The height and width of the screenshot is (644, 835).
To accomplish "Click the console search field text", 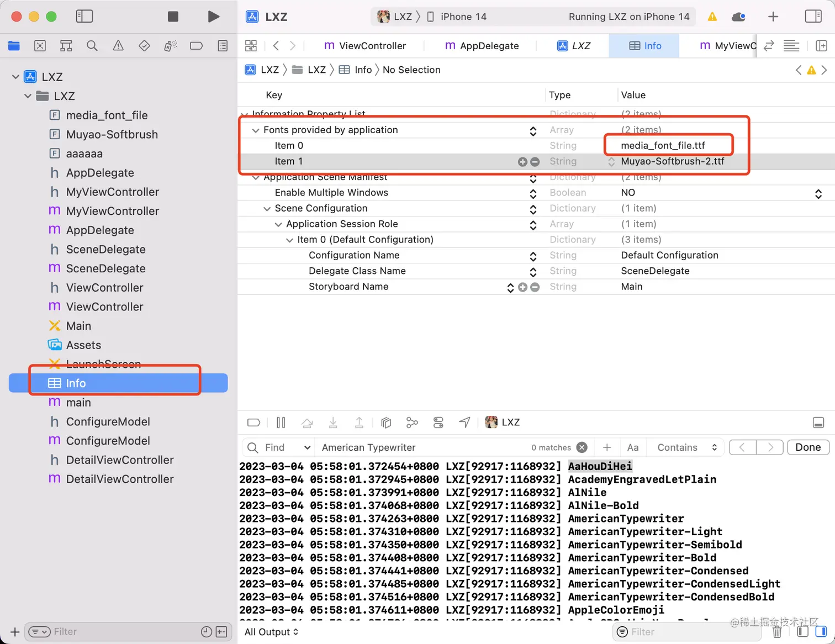I will [368, 448].
